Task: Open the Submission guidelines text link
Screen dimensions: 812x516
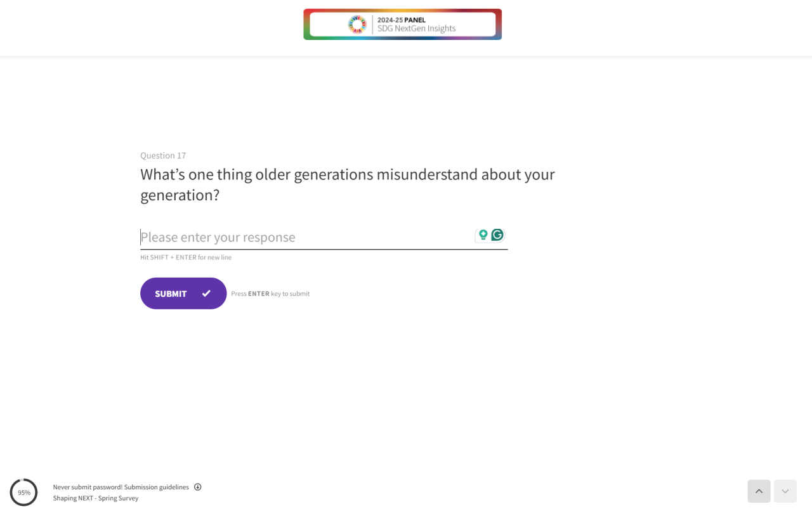Action: (157, 487)
